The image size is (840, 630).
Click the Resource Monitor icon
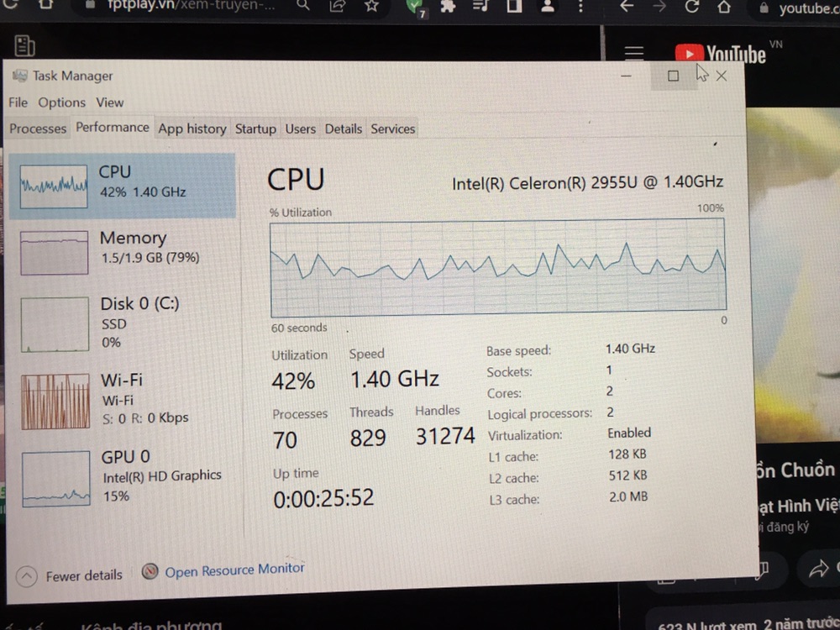150,571
